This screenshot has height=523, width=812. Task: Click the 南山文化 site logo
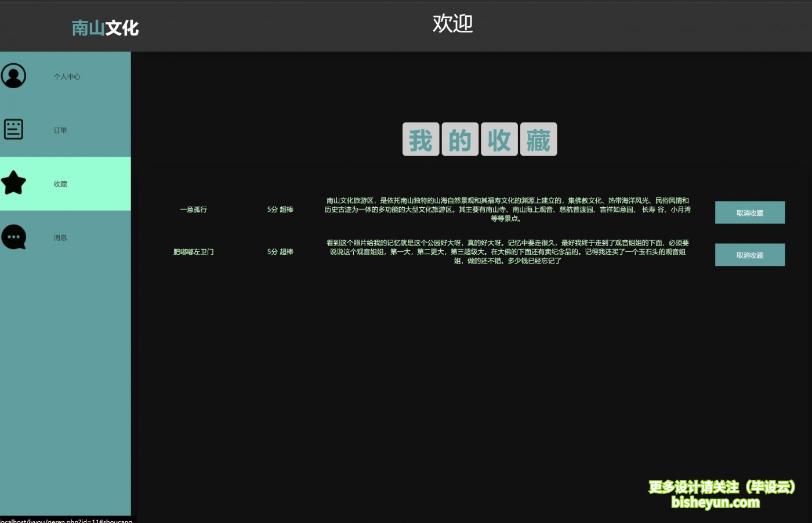point(105,27)
